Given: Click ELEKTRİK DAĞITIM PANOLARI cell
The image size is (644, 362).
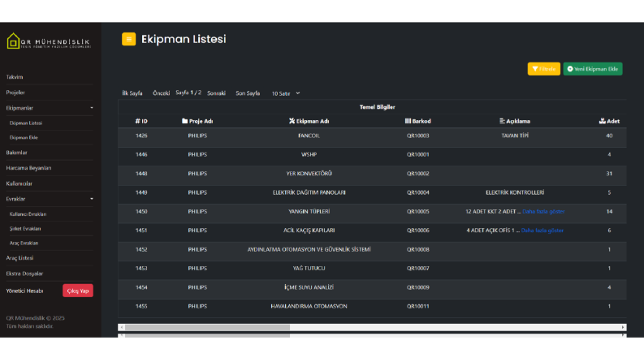Looking at the screenshot, I should (309, 192).
